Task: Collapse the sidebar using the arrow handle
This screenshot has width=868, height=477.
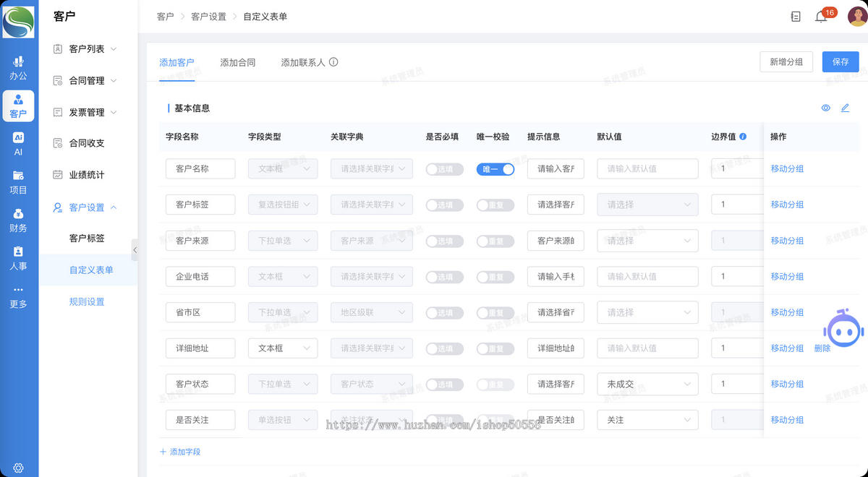Action: pos(135,249)
